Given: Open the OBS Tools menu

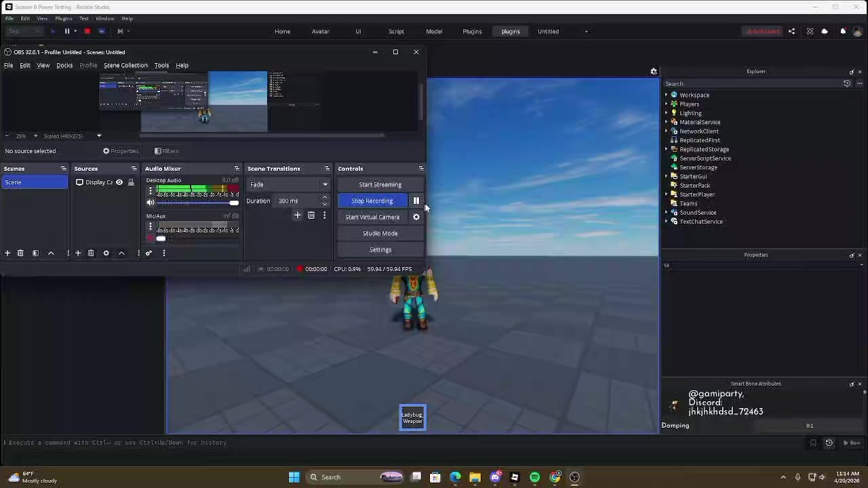Looking at the screenshot, I should click(x=161, y=66).
